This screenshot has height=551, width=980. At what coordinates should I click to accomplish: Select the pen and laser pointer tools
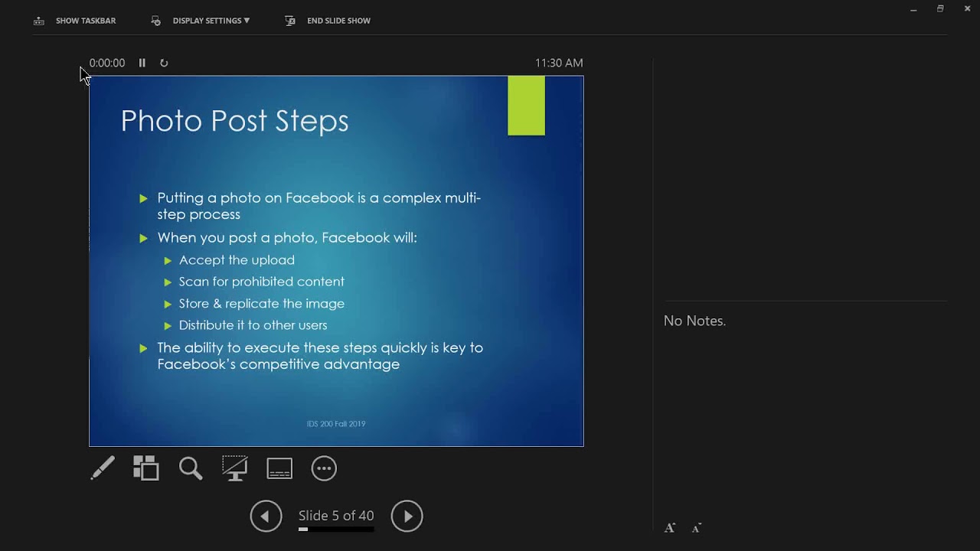(103, 468)
